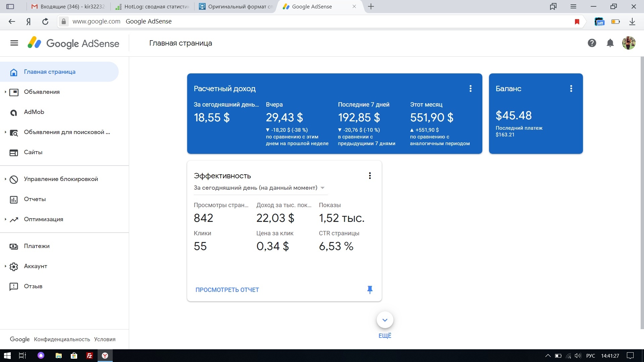The width and height of the screenshot is (644, 362).
Task: Open notifications bell icon
Action: 610,43
